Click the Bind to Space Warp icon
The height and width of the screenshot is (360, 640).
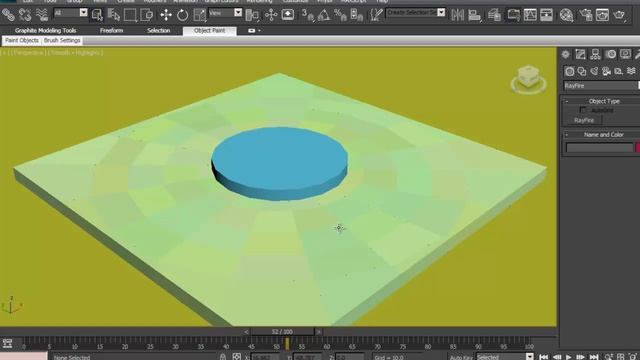click(42, 15)
